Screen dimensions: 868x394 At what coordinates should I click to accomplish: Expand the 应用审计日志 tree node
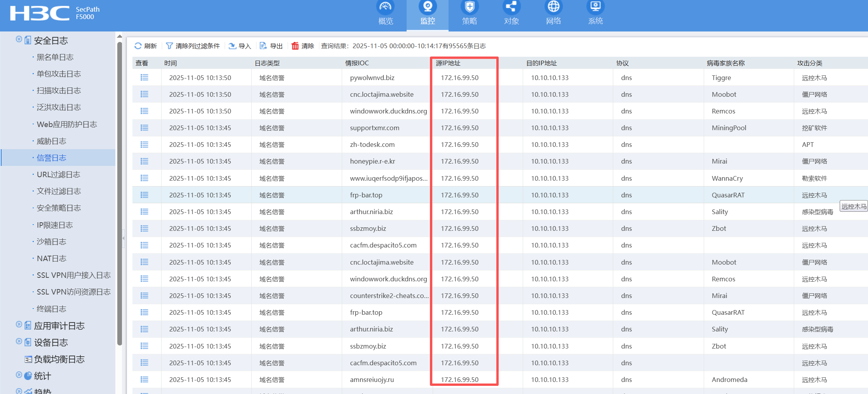click(19, 324)
